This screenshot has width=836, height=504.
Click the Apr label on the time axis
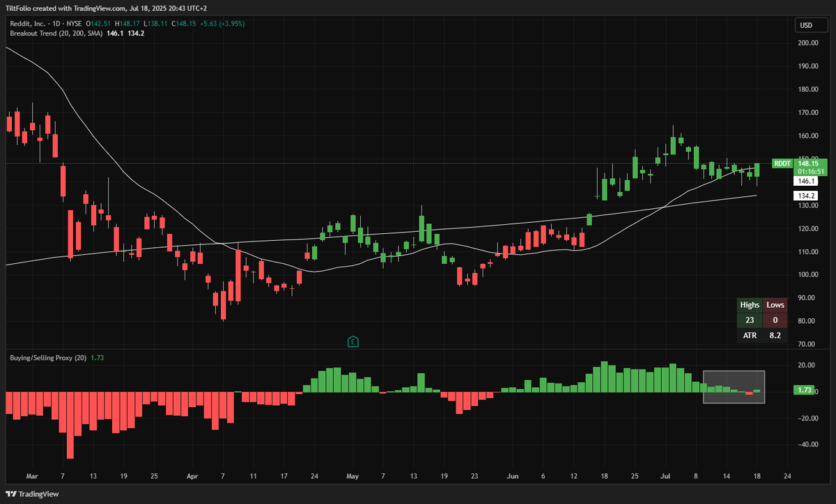(x=193, y=477)
